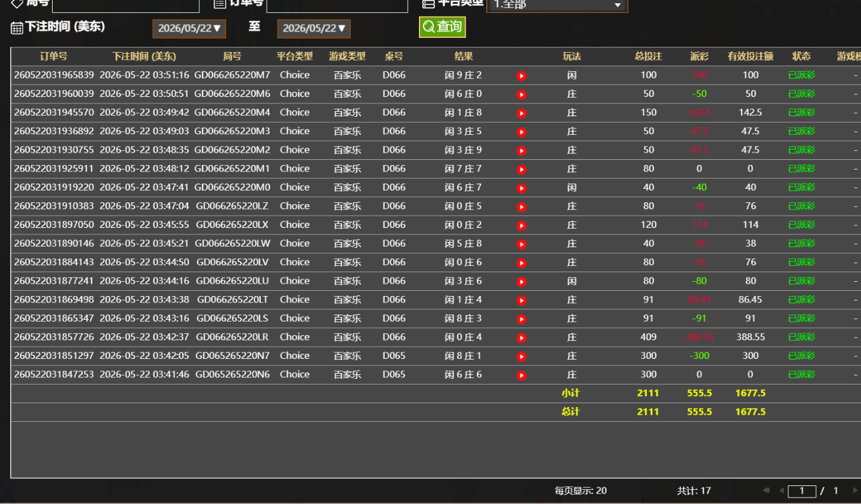Select order number 260522031857726

(x=54, y=337)
